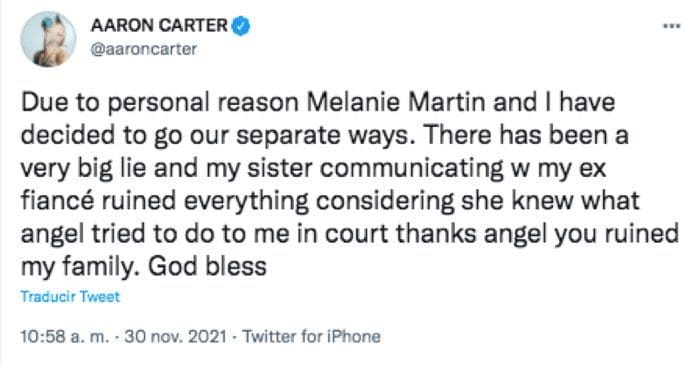This screenshot has height=366, width=700.
Task: Click the phrase Due to personal reason
Action: click(159, 103)
